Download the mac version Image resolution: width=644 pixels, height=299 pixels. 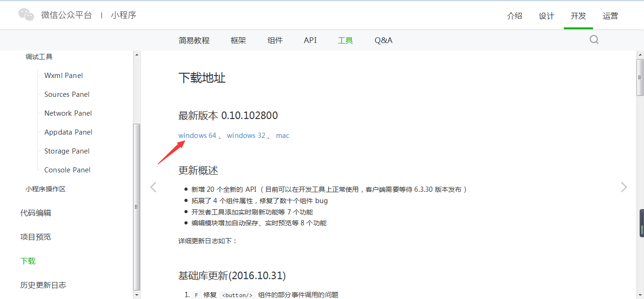point(283,136)
